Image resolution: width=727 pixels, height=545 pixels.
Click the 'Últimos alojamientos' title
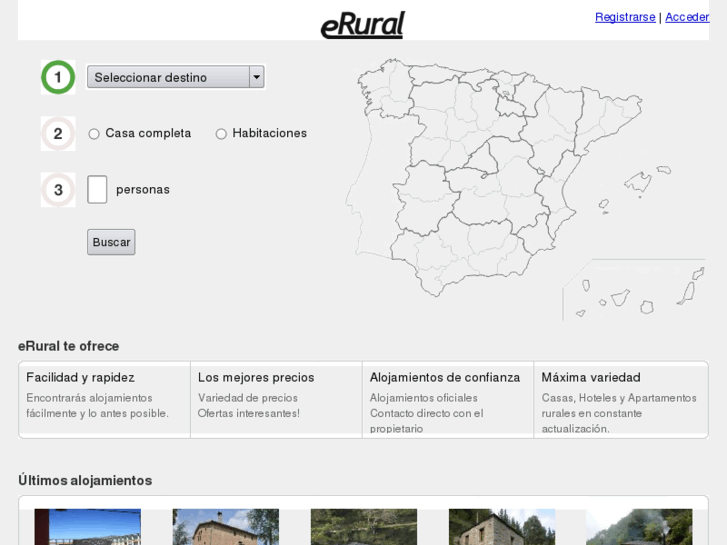tap(85, 480)
